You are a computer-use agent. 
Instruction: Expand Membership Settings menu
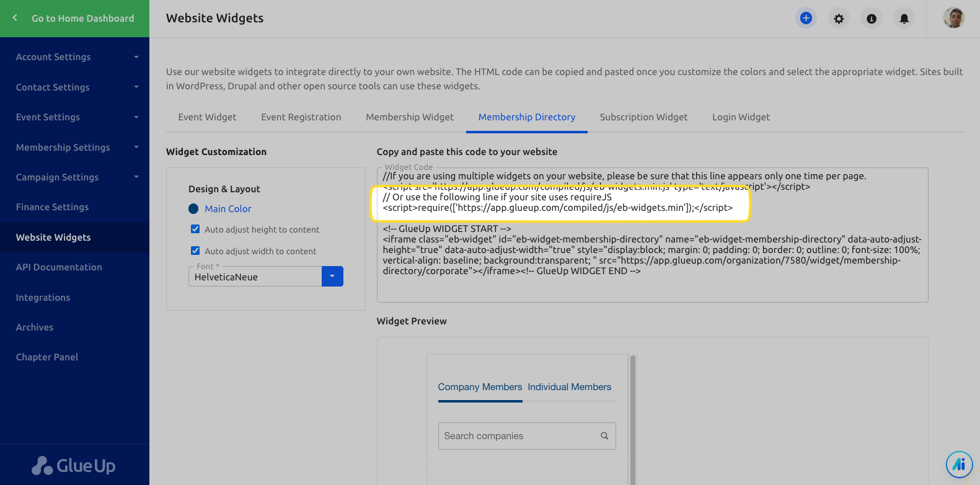[x=74, y=147]
